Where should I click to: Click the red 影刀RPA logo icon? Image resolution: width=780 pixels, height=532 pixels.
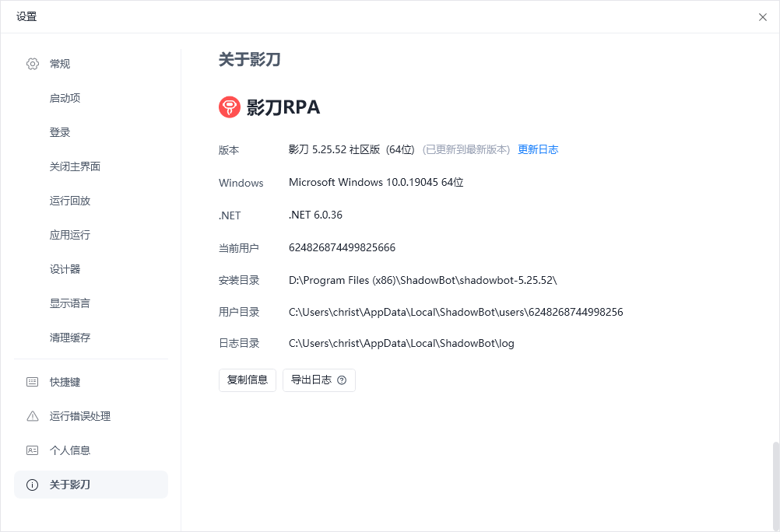(230, 107)
